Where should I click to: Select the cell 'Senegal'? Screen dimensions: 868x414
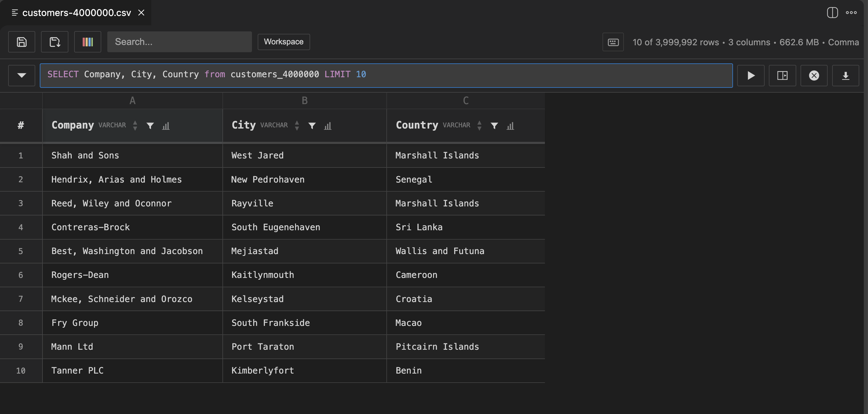click(x=466, y=180)
